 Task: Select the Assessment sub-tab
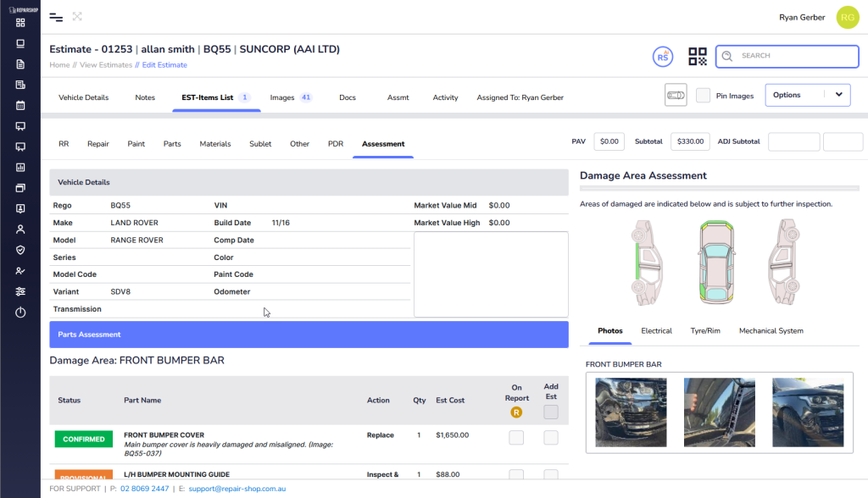[383, 144]
